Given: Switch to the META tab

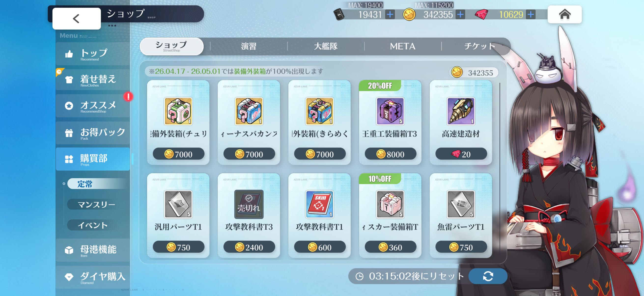Looking at the screenshot, I should pyautogui.click(x=403, y=46).
